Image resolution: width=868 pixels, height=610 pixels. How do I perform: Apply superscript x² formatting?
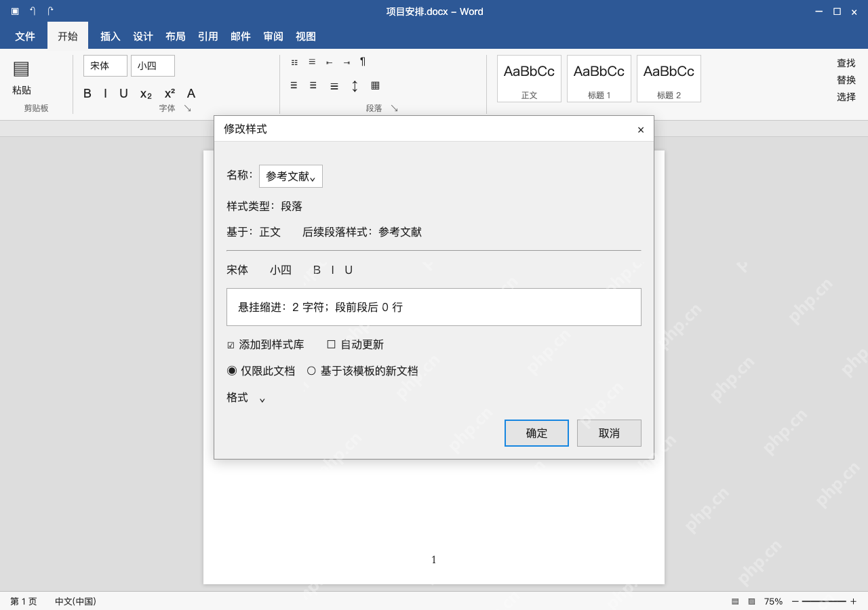click(170, 94)
